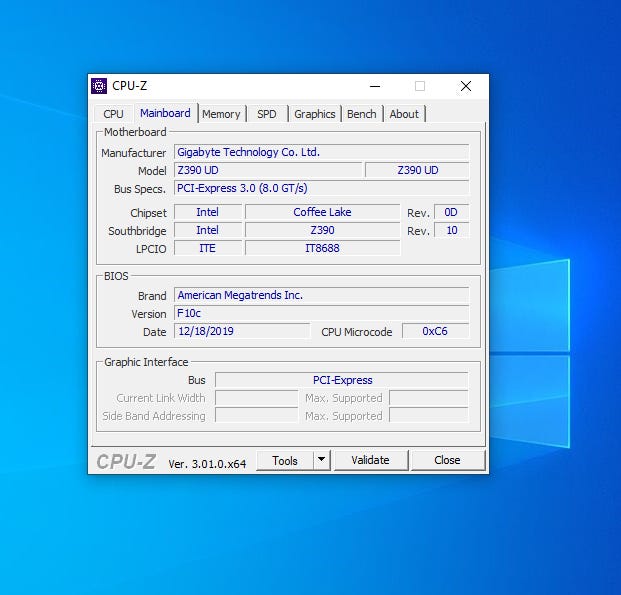Select the Mainboard tab

point(166,113)
